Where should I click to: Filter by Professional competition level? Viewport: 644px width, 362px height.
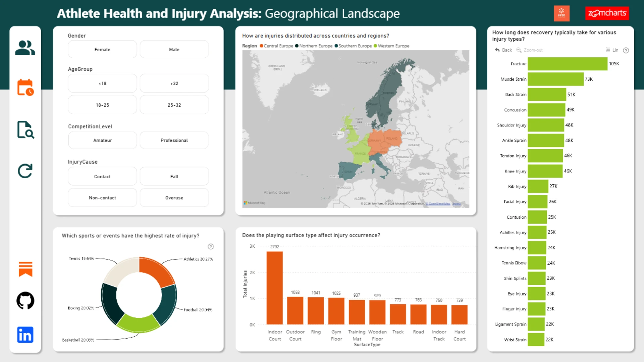(x=174, y=140)
